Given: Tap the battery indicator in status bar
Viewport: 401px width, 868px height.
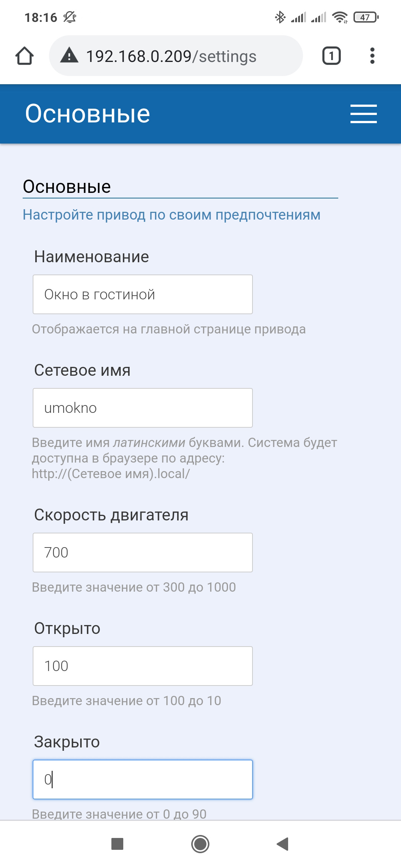Looking at the screenshot, I should click(x=366, y=17).
